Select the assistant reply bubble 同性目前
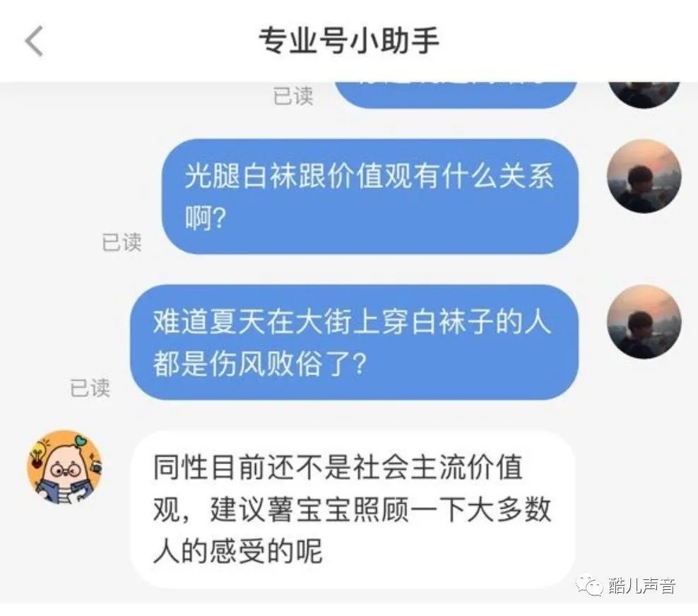This screenshot has height=616, width=698. (353, 509)
